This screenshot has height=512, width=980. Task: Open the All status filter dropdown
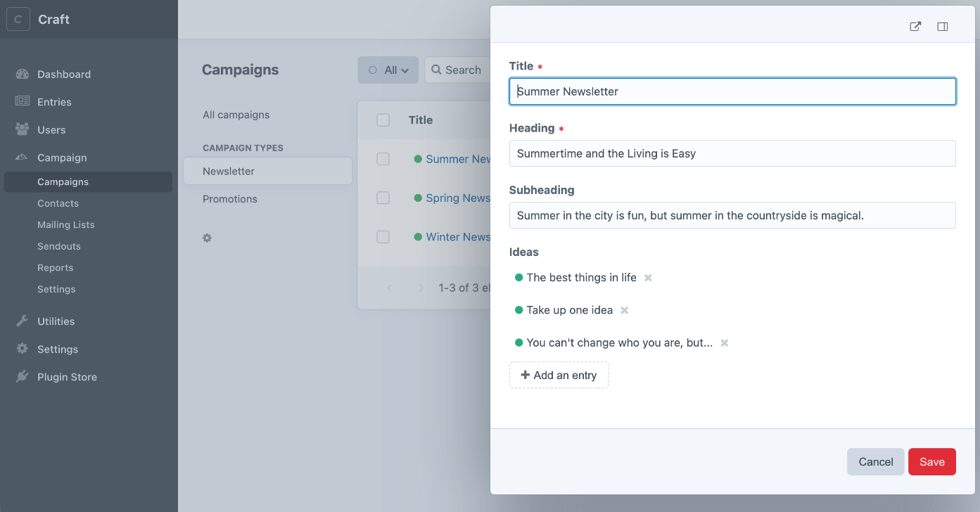point(388,70)
